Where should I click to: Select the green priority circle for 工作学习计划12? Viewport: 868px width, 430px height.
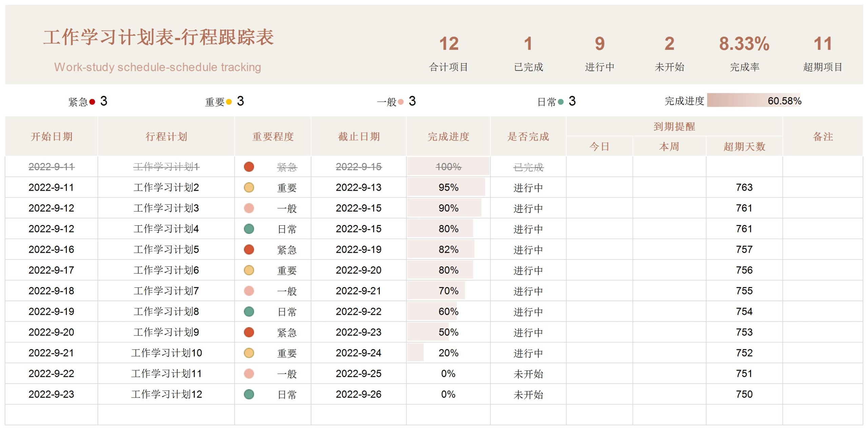pyautogui.click(x=249, y=394)
